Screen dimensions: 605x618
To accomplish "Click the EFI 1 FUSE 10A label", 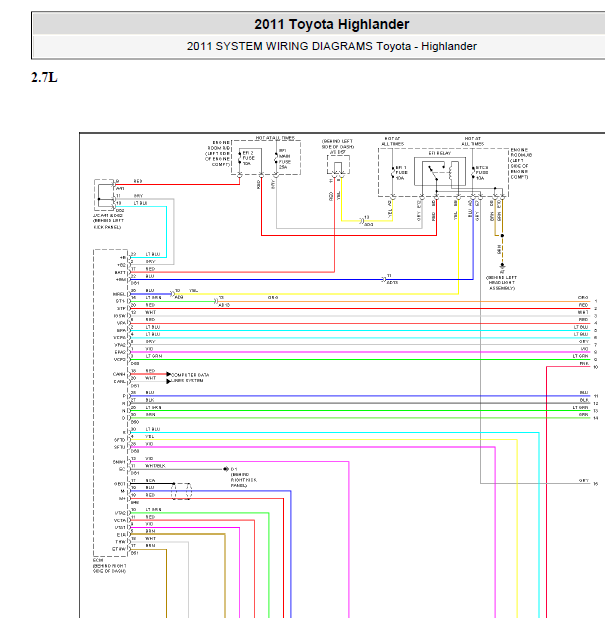I will (401, 173).
